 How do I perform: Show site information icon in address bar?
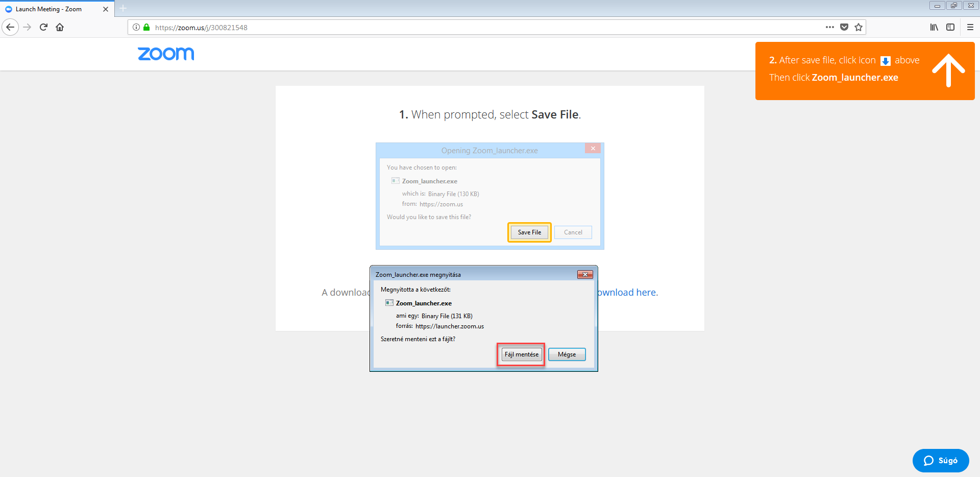tap(136, 27)
